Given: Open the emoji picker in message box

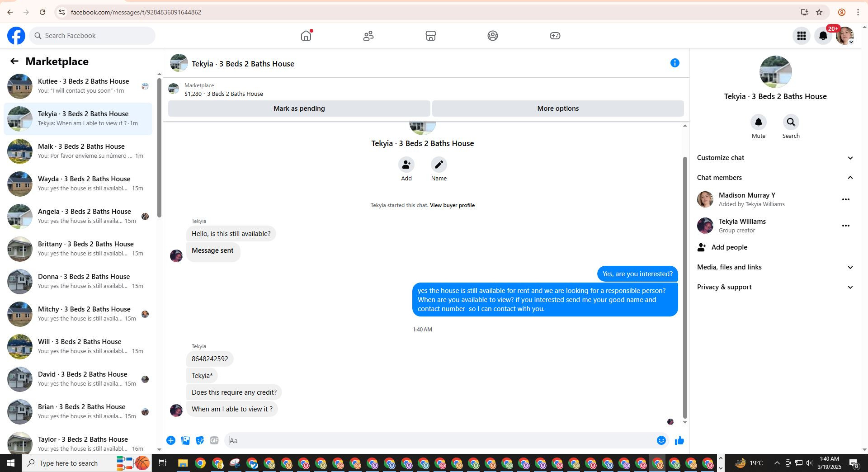Looking at the screenshot, I should coord(661,440).
